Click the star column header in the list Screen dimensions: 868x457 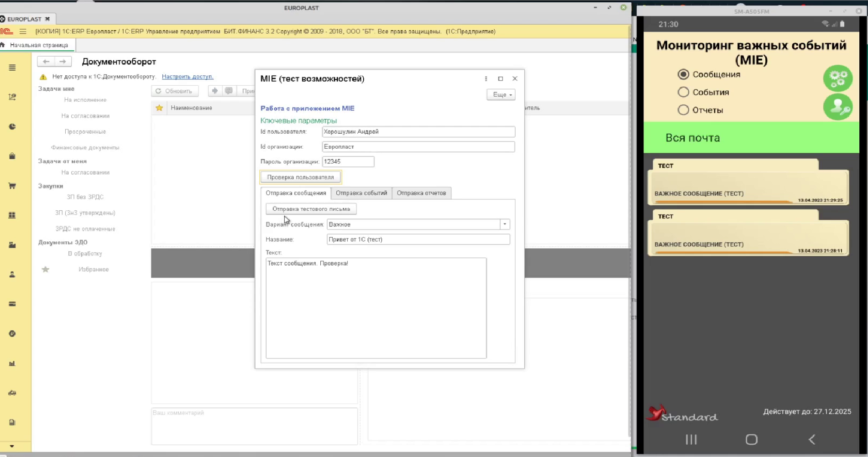[159, 108]
